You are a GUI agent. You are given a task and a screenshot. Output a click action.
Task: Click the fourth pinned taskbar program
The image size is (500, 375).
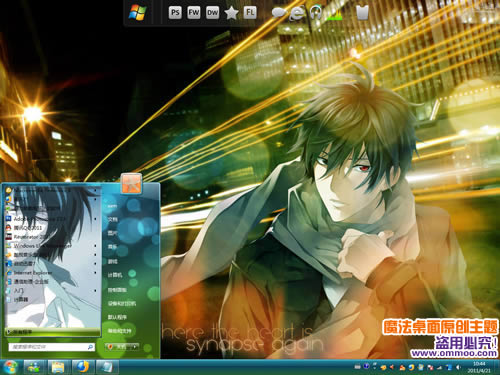(x=107, y=367)
